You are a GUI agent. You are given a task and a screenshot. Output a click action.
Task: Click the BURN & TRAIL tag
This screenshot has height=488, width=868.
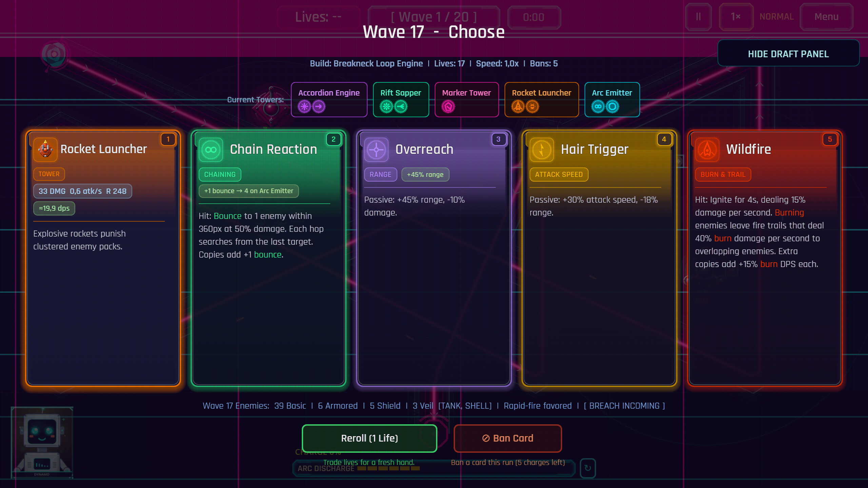pyautogui.click(x=723, y=175)
